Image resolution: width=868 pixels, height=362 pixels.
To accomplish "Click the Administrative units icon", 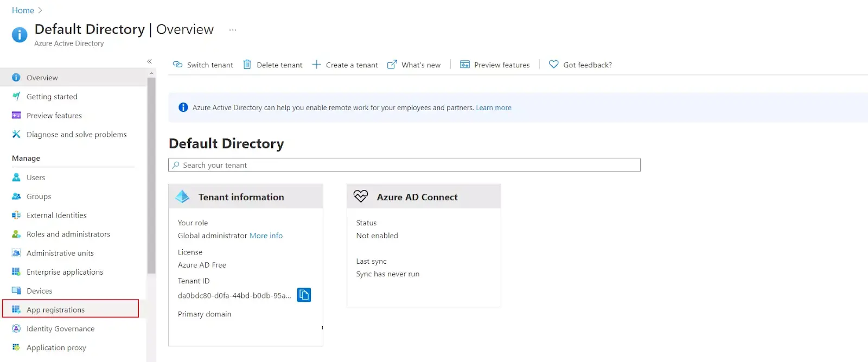I will 16,253.
